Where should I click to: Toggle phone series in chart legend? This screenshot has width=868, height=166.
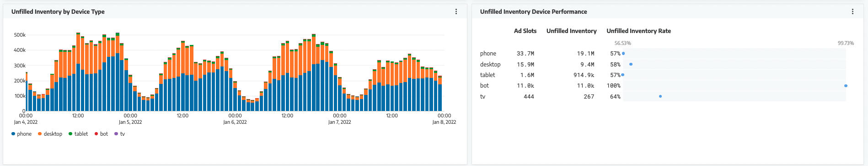point(21,134)
